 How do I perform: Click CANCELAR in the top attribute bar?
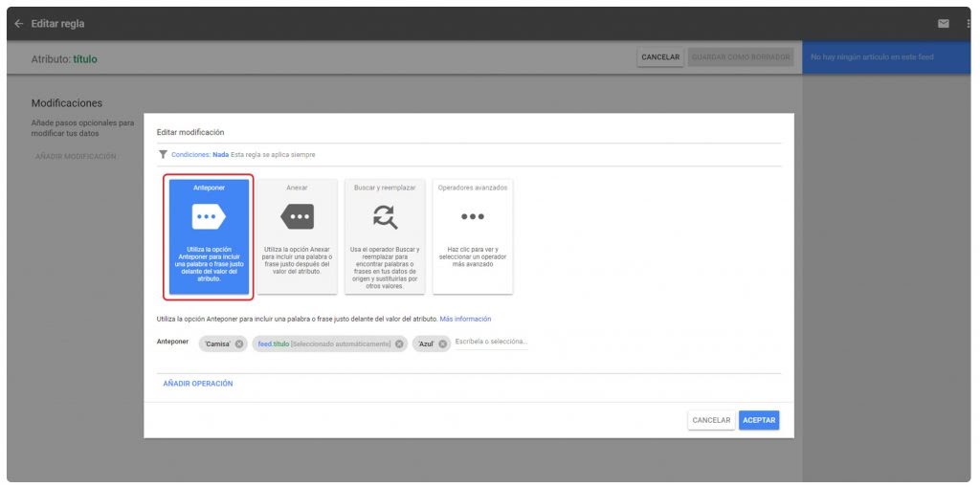click(660, 56)
